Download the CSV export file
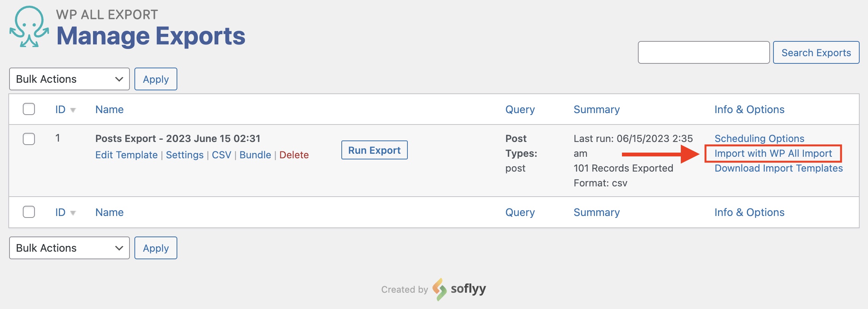The image size is (868, 309). [x=221, y=155]
